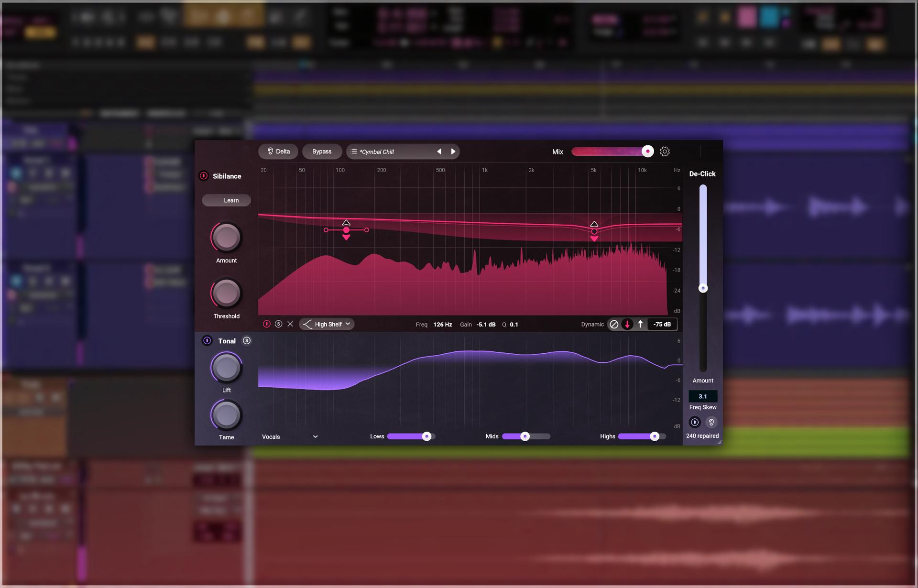This screenshot has width=918, height=588.
Task: Open plugin settings gear
Action: coord(665,152)
